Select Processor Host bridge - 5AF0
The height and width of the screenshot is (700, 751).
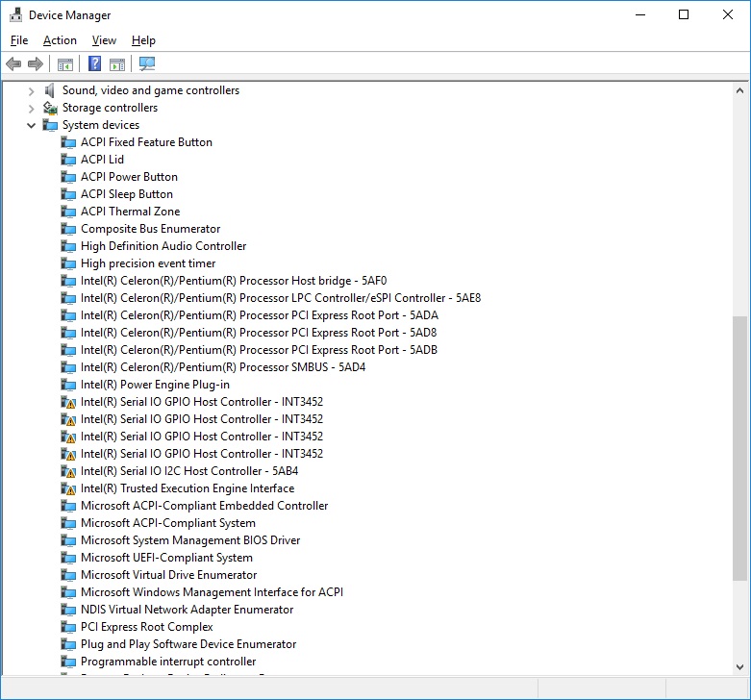coord(234,281)
